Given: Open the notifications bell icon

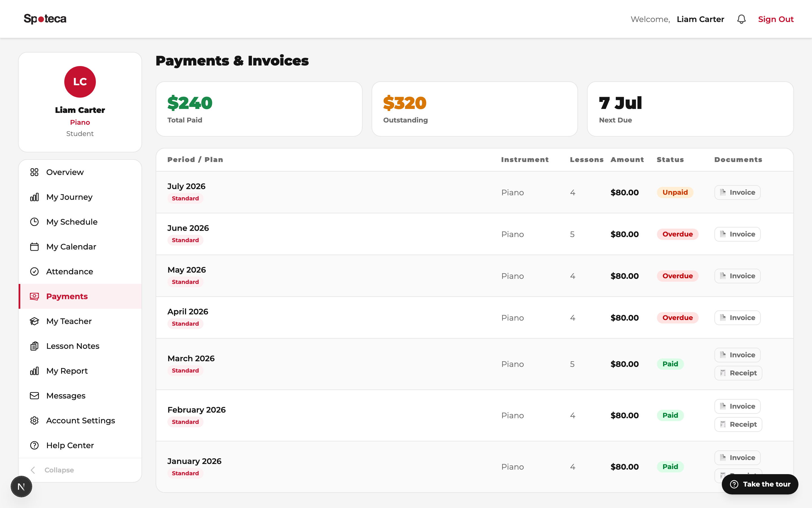Looking at the screenshot, I should [x=741, y=19].
